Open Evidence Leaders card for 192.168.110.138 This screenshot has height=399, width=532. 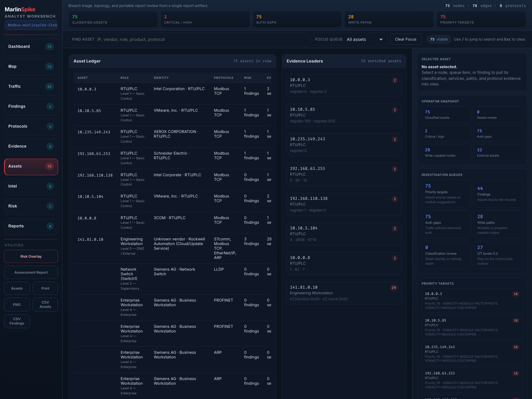(344, 204)
